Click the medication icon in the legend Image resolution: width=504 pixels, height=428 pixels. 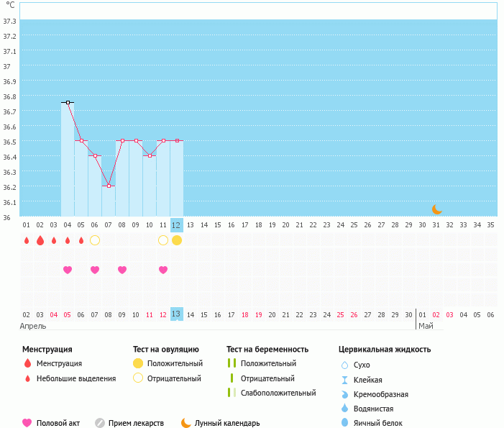(x=100, y=423)
